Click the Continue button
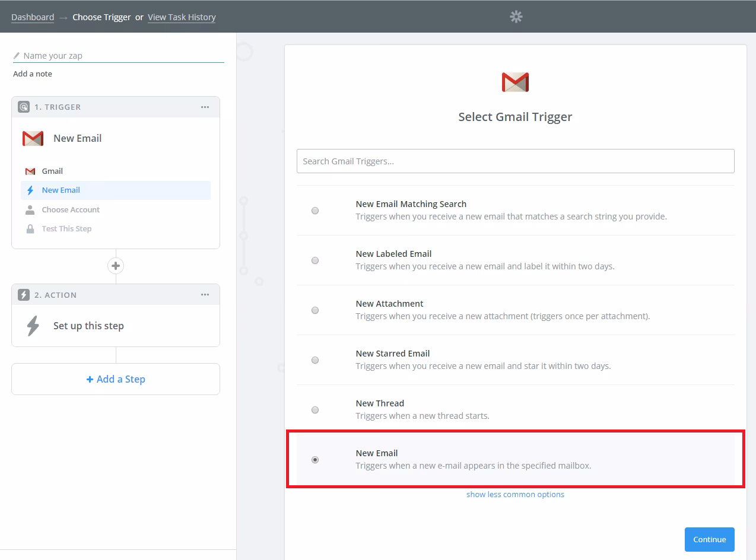 click(709, 539)
